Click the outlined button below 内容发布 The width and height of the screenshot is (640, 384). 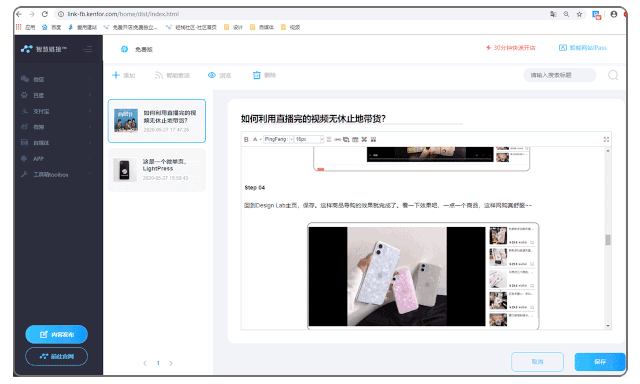pyautogui.click(x=56, y=356)
